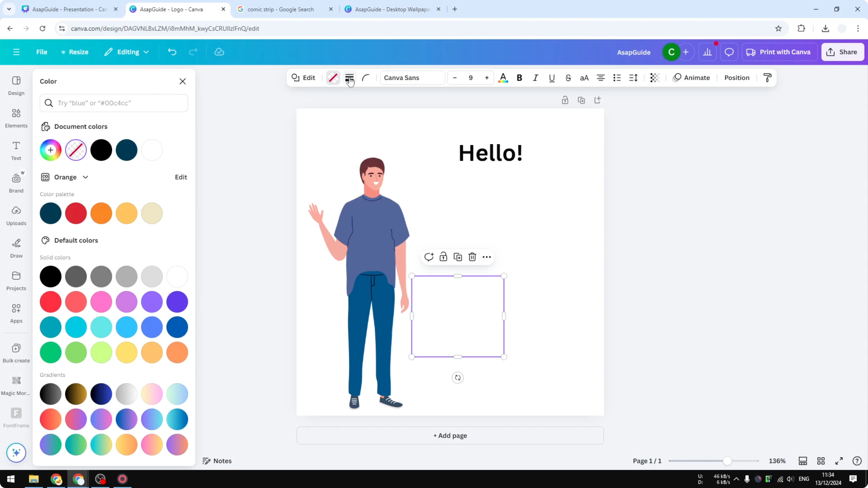Open the Draw panel
The image size is (868, 488).
[16, 248]
